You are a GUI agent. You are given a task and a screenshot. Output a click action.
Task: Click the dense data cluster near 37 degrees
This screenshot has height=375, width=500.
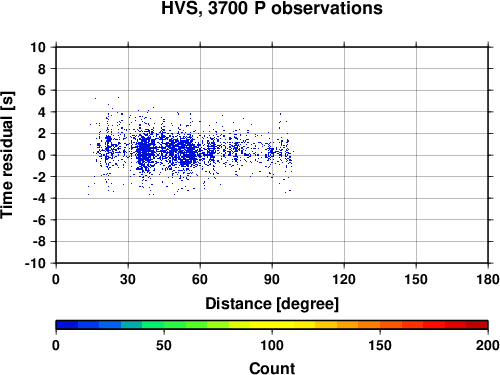point(145,152)
